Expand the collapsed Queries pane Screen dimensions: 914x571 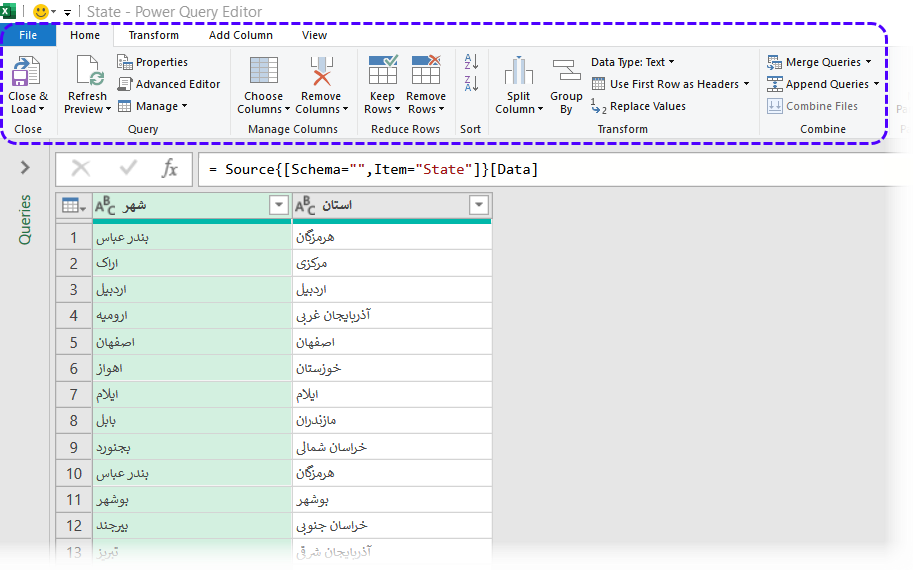tap(25, 168)
